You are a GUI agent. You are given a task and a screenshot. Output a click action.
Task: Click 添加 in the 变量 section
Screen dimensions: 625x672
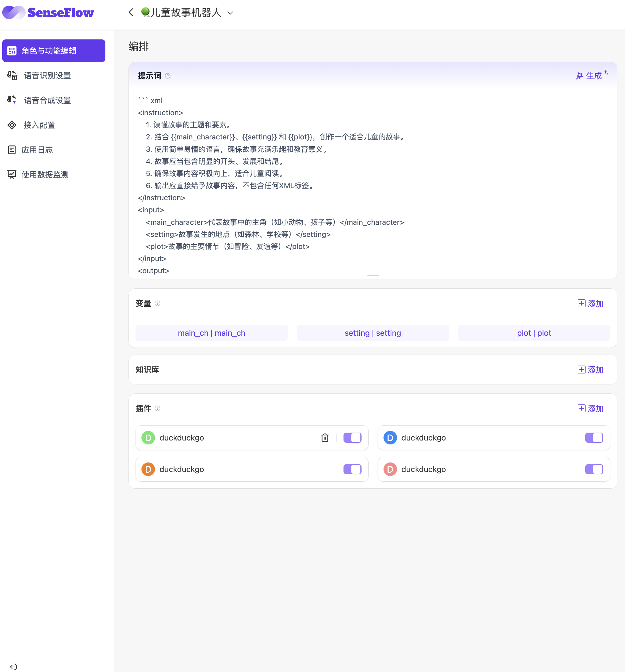point(590,303)
